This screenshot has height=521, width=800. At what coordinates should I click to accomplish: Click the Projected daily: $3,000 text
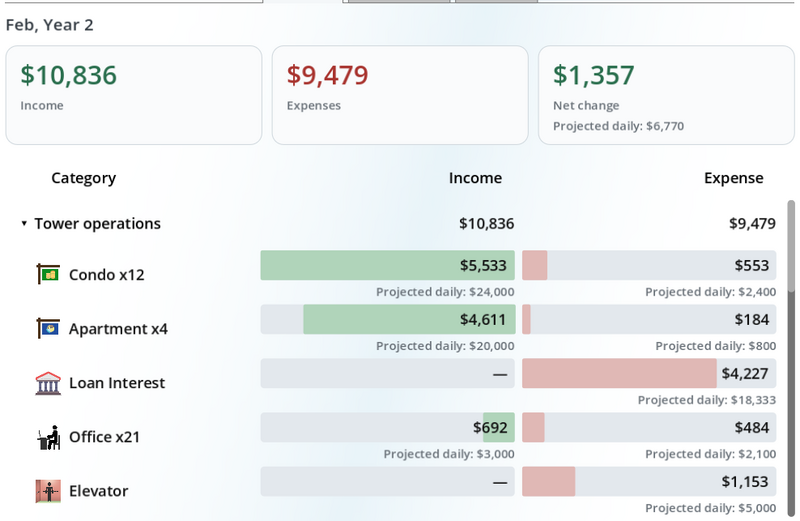point(449,454)
